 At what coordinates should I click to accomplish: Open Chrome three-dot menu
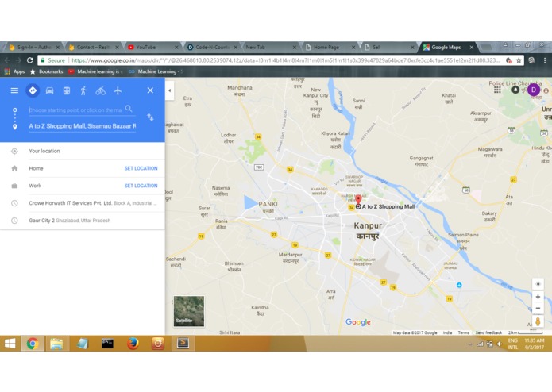(545, 60)
